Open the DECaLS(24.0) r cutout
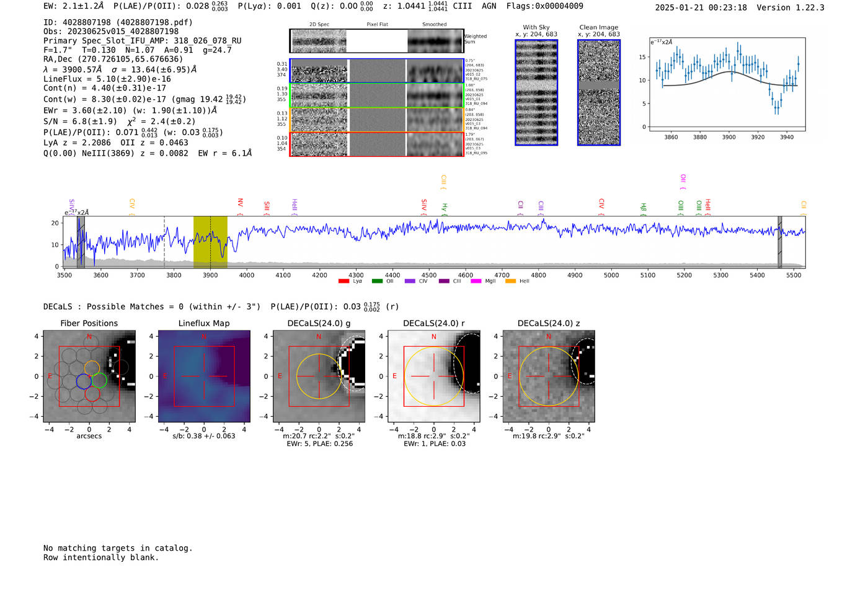 click(x=434, y=376)
